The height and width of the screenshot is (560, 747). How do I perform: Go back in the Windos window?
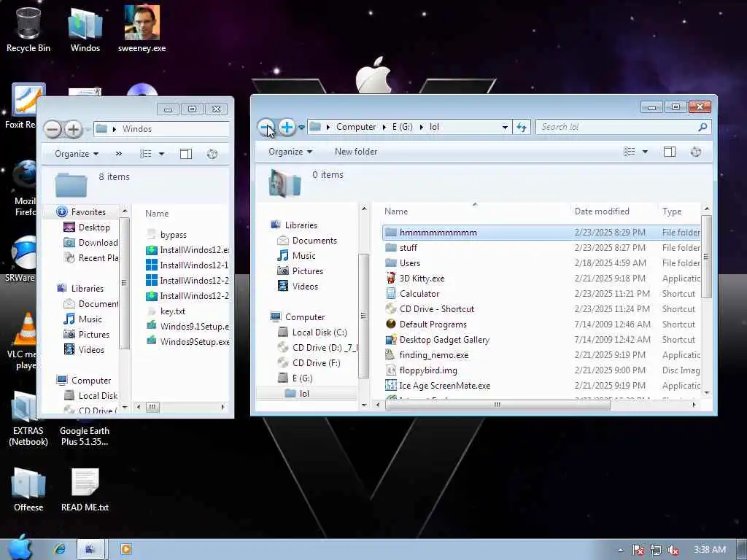[x=53, y=130]
